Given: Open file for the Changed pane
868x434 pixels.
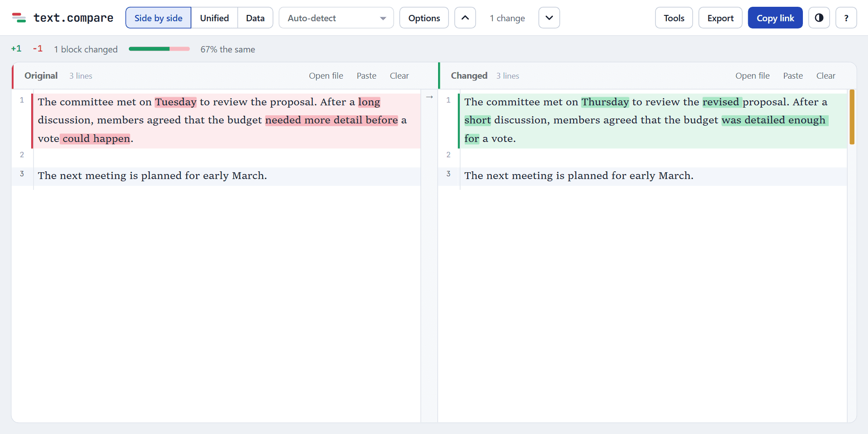Looking at the screenshot, I should coord(752,76).
